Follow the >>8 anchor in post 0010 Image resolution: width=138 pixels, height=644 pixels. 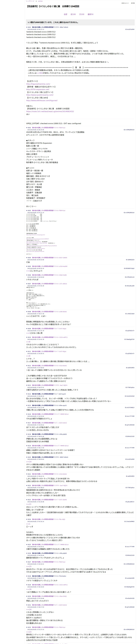point(28,342)
